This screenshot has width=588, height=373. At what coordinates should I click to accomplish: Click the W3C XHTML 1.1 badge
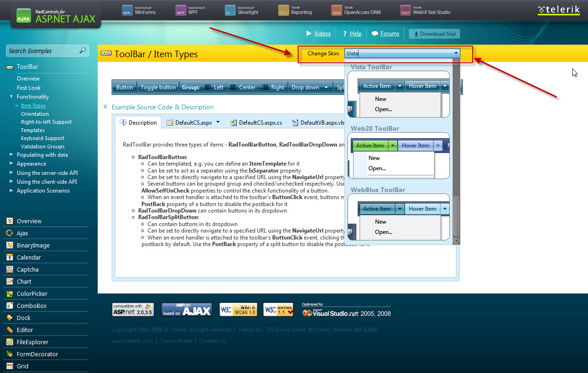click(x=279, y=310)
